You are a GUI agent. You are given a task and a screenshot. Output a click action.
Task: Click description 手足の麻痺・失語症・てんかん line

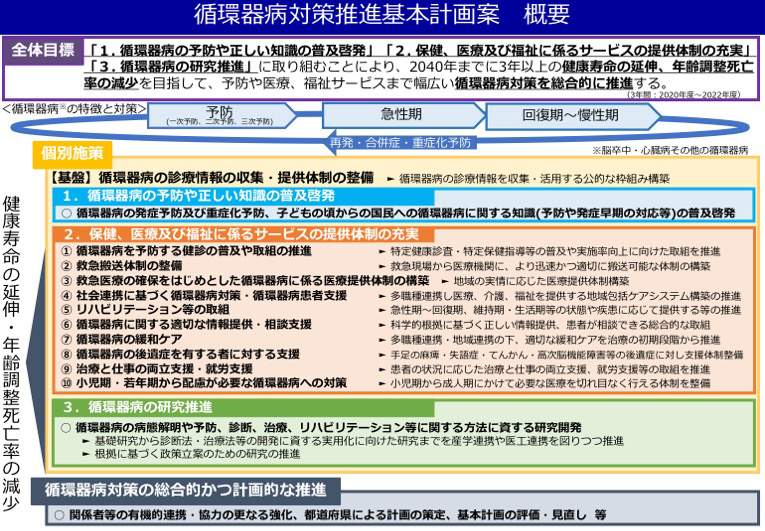pyautogui.click(x=566, y=355)
